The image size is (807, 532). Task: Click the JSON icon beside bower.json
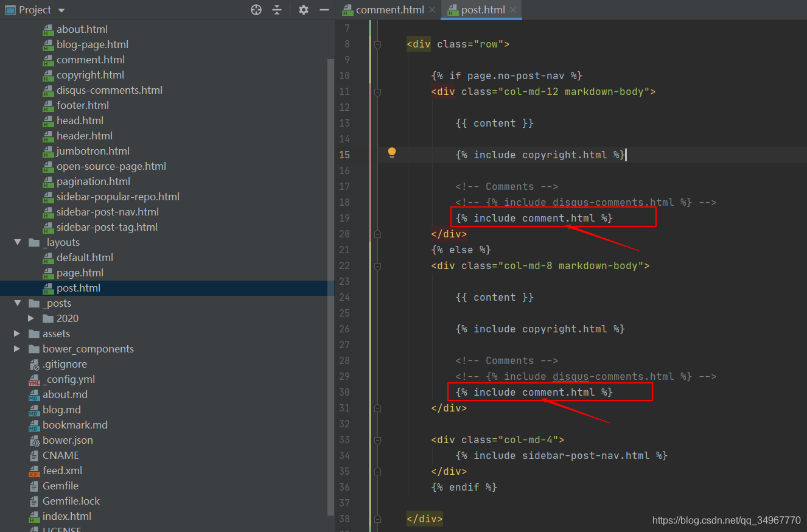point(34,440)
